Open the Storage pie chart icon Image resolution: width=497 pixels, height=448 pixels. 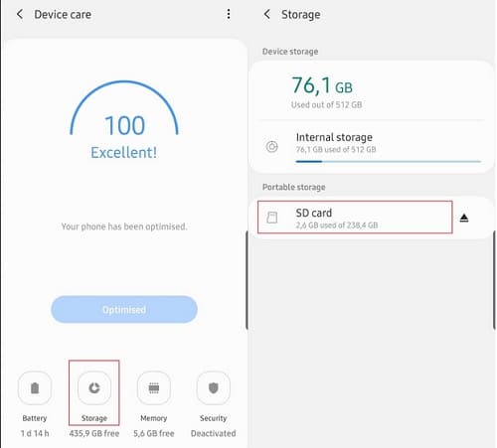point(94,387)
